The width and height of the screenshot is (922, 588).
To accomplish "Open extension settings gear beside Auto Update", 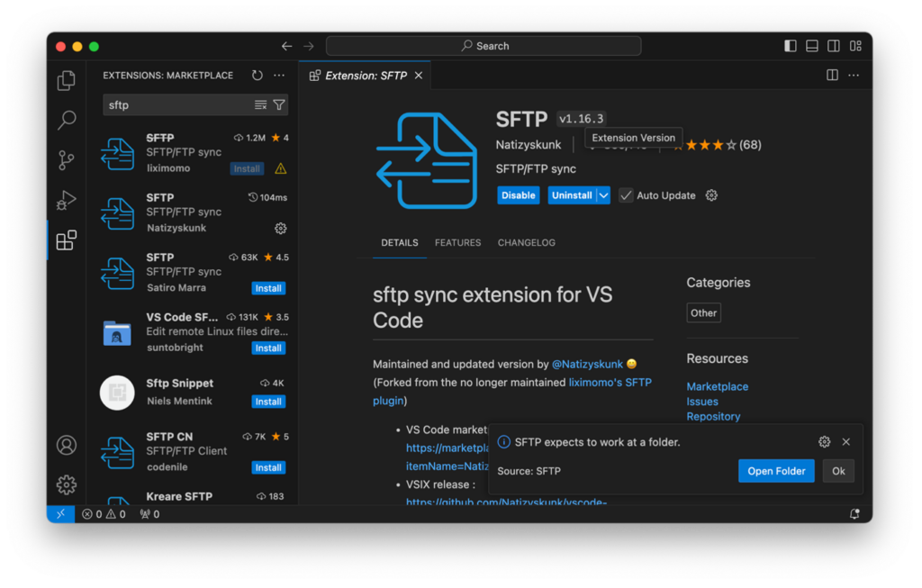I will pyautogui.click(x=711, y=195).
